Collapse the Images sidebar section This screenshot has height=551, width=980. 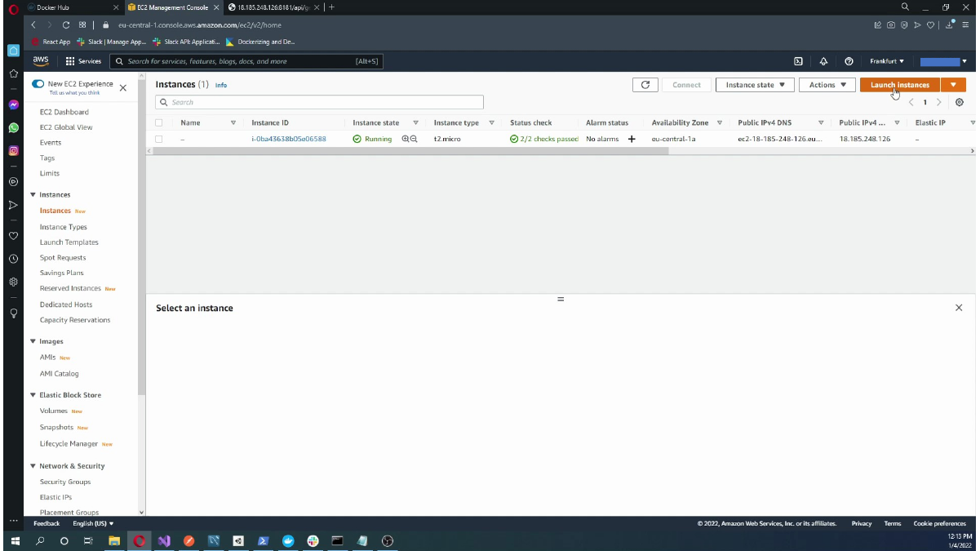(x=33, y=341)
